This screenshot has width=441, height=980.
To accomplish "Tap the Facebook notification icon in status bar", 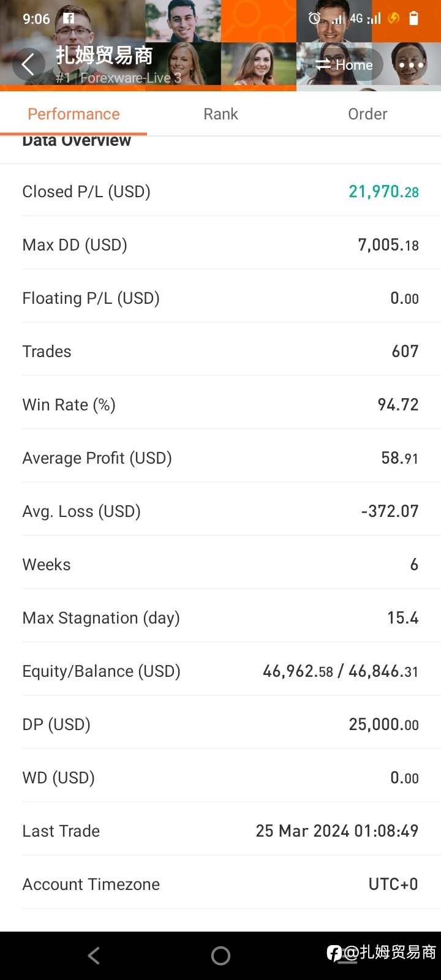I will tap(69, 18).
